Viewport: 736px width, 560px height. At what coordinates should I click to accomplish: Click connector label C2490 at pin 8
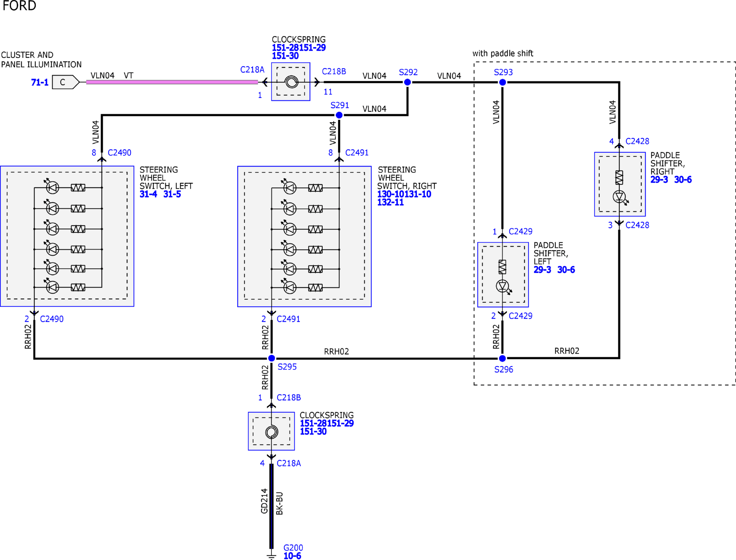pyautogui.click(x=120, y=153)
